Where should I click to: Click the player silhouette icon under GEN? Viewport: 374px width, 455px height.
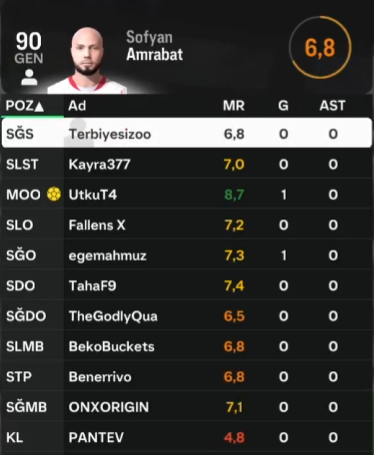pyautogui.click(x=29, y=77)
